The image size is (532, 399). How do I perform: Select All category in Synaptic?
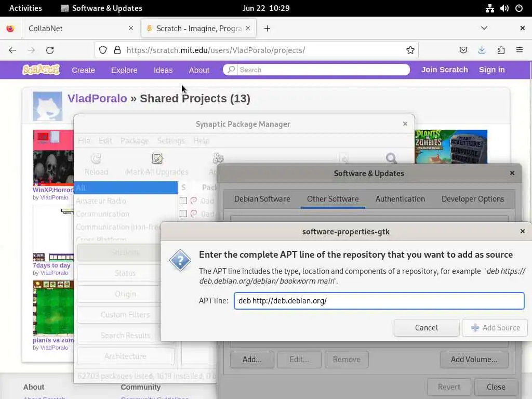(126, 188)
